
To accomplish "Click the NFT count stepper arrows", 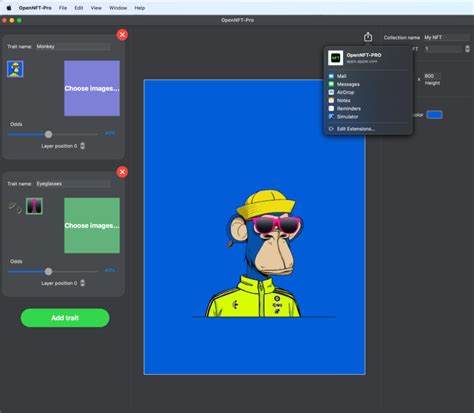I will pyautogui.click(x=467, y=49).
